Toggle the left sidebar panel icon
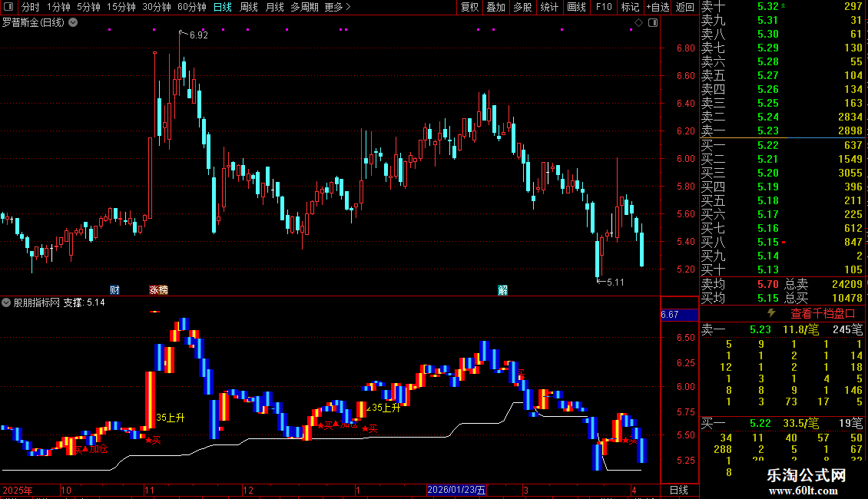Screen dimensions: 868x499 coord(8,7)
